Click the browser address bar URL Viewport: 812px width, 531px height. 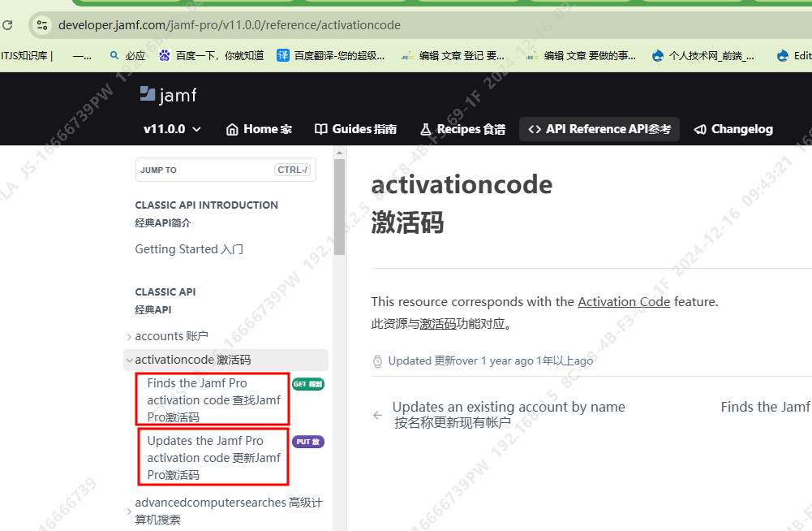point(230,25)
